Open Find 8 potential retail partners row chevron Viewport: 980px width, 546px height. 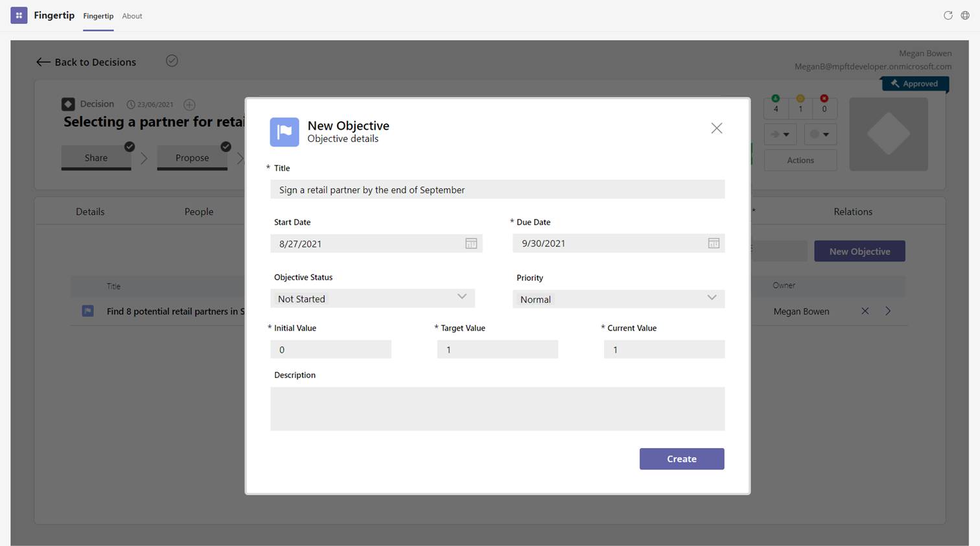point(888,311)
